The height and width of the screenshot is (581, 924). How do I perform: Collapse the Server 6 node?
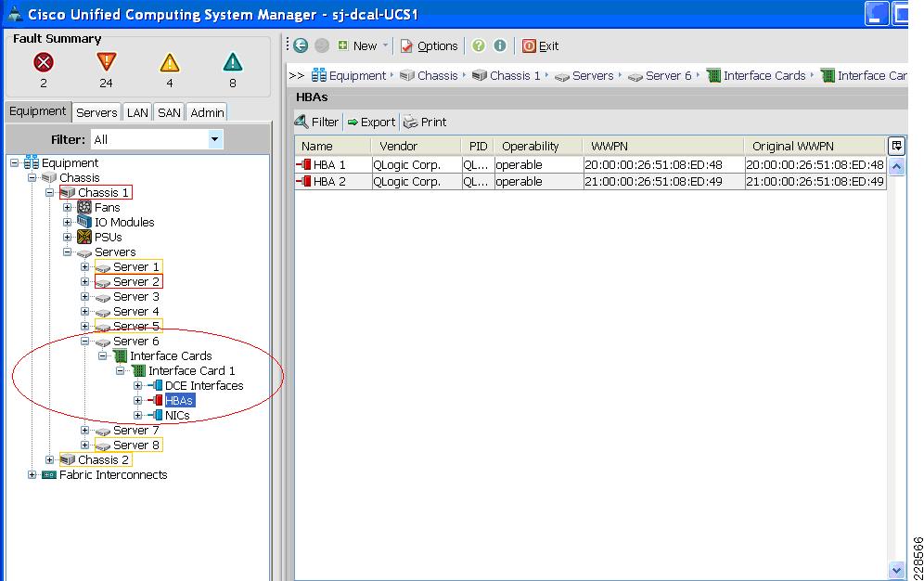coord(85,342)
